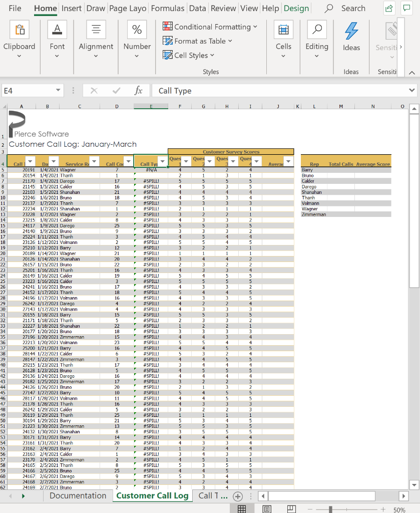Open the Draw ribbon tab

tap(96, 8)
